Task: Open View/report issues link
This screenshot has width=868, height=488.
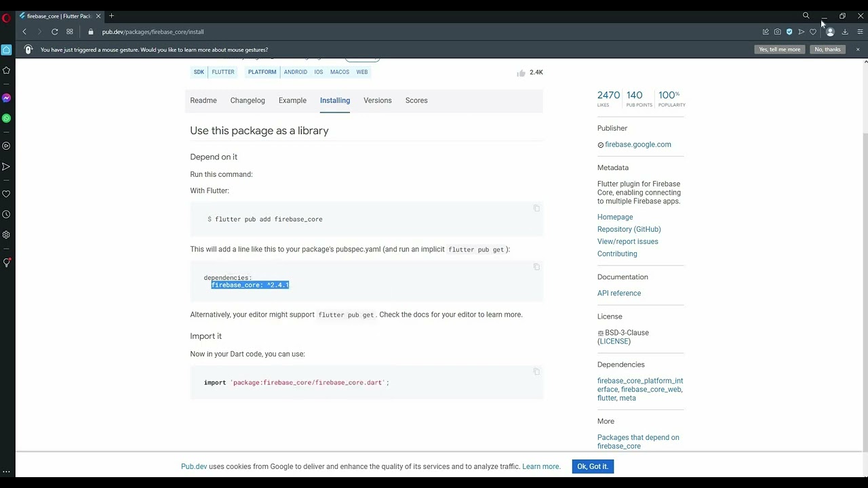Action: [627, 241]
